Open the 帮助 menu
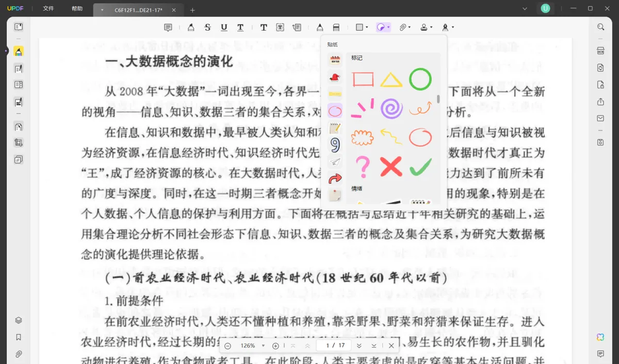Image resolution: width=619 pixels, height=364 pixels. (77, 9)
